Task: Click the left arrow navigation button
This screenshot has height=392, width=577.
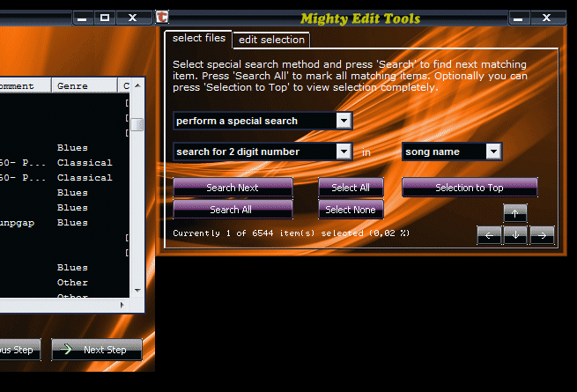Action: coord(489,234)
